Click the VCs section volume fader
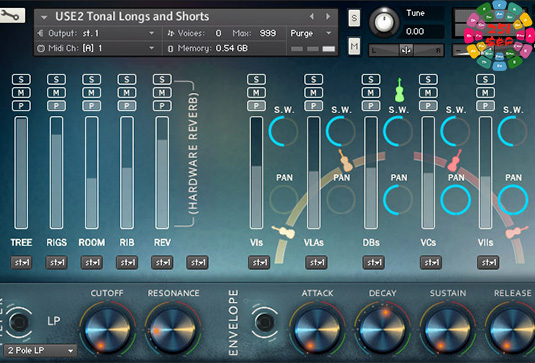The height and width of the screenshot is (363, 535). (428, 173)
